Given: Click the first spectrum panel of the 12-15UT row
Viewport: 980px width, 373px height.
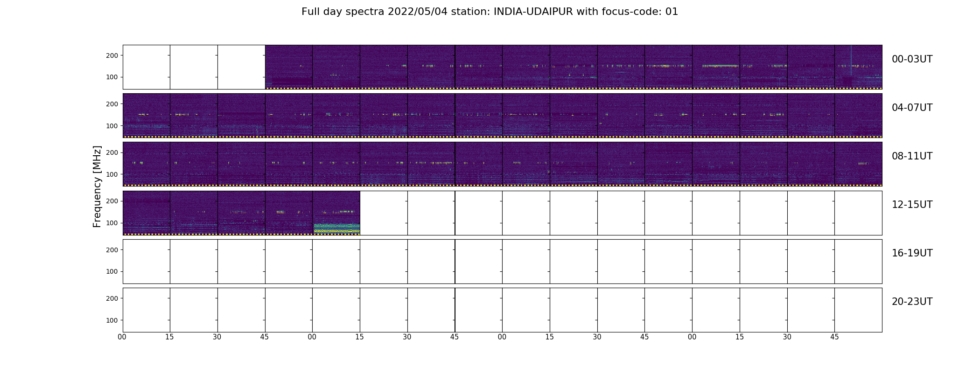Looking at the screenshot, I should [x=147, y=213].
